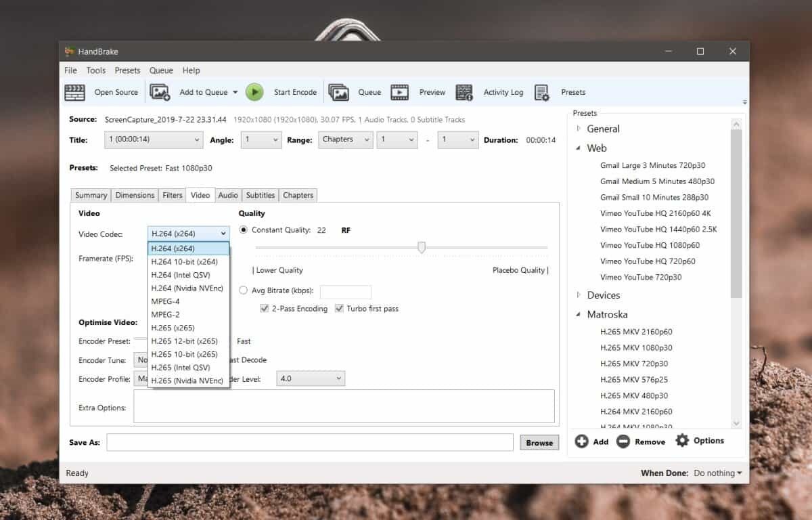Toggle the Turbo first pass checkbox

pyautogui.click(x=339, y=309)
